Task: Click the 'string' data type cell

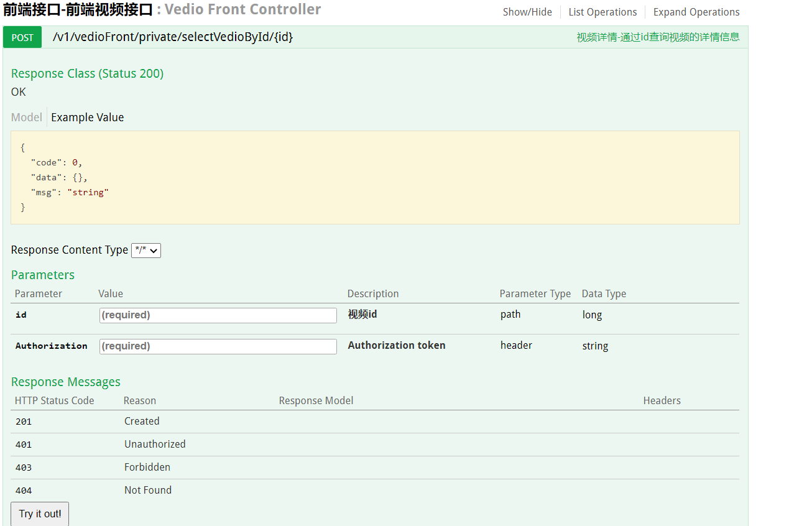Action: (595, 346)
